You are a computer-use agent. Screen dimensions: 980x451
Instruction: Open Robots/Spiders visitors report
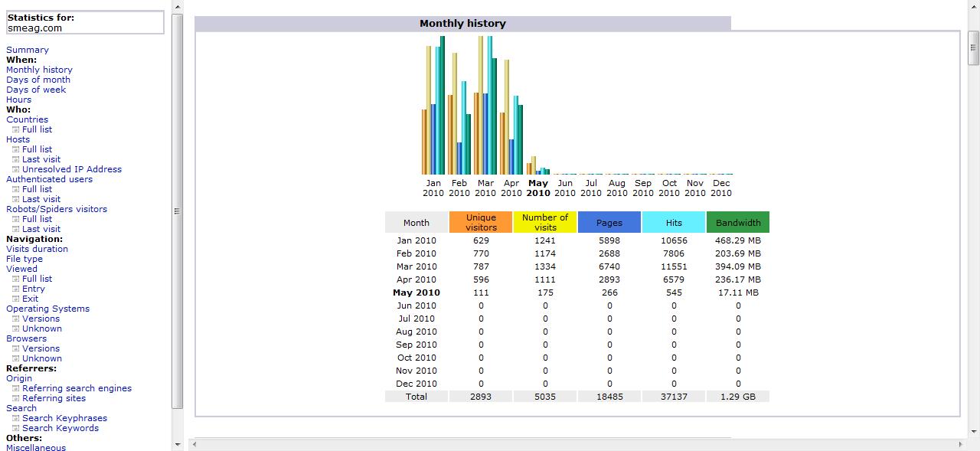click(57, 209)
